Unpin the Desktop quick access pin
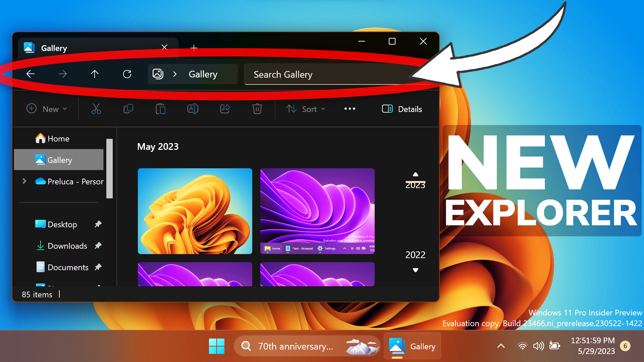644x362 pixels. [x=98, y=224]
